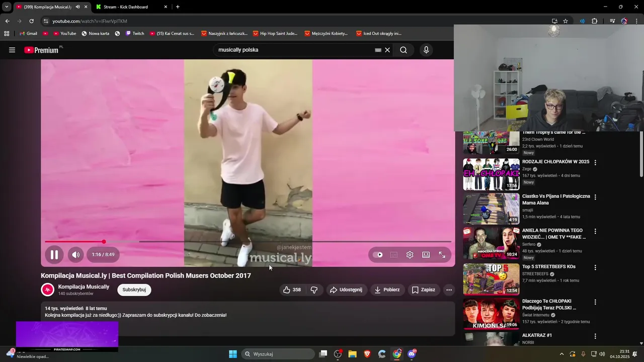Enter fullscreen in the video player

[x=442, y=255]
